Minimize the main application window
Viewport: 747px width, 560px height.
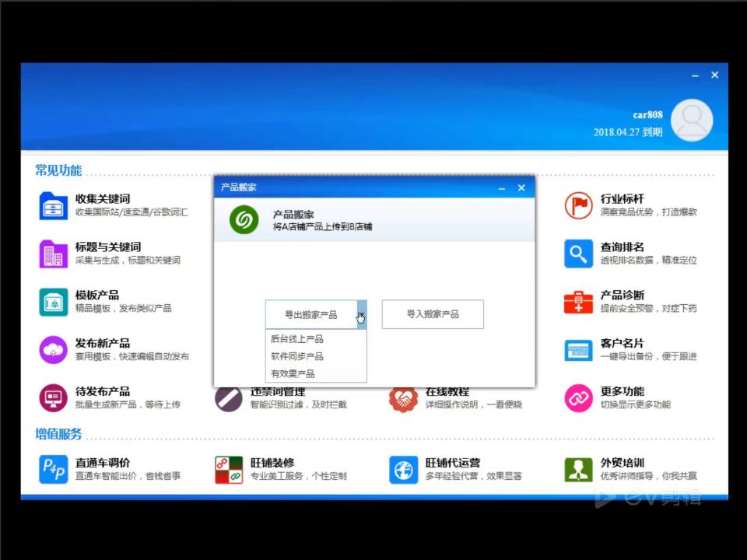click(695, 75)
